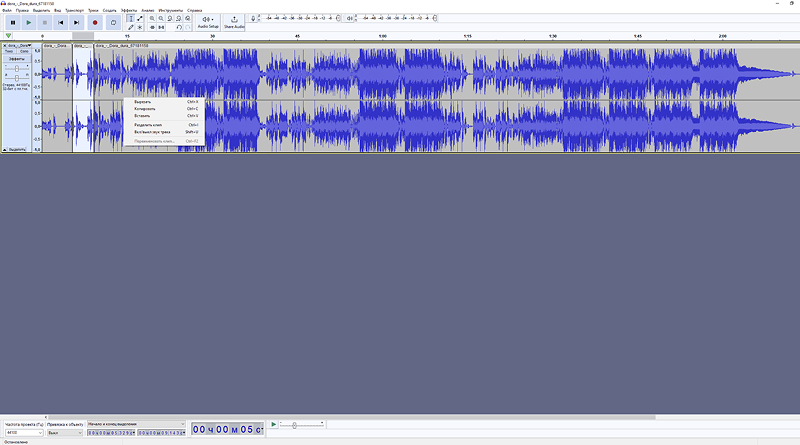Open the Вид menu
The width and height of the screenshot is (800, 445).
click(x=58, y=10)
